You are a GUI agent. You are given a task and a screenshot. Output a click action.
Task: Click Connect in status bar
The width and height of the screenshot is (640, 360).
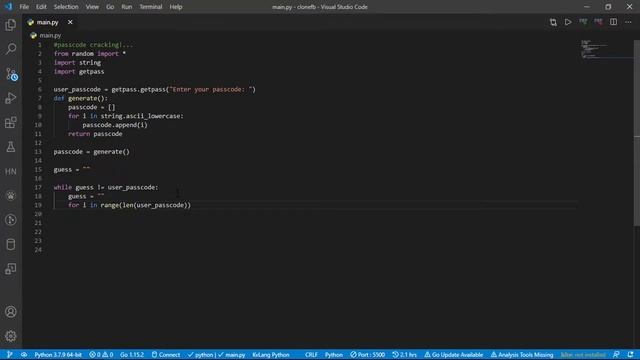(x=166, y=355)
